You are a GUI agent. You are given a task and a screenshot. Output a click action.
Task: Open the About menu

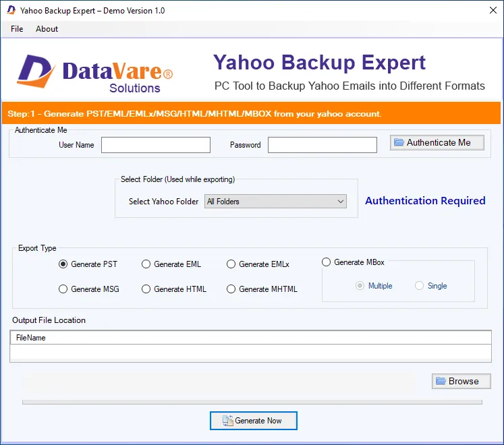pos(47,29)
